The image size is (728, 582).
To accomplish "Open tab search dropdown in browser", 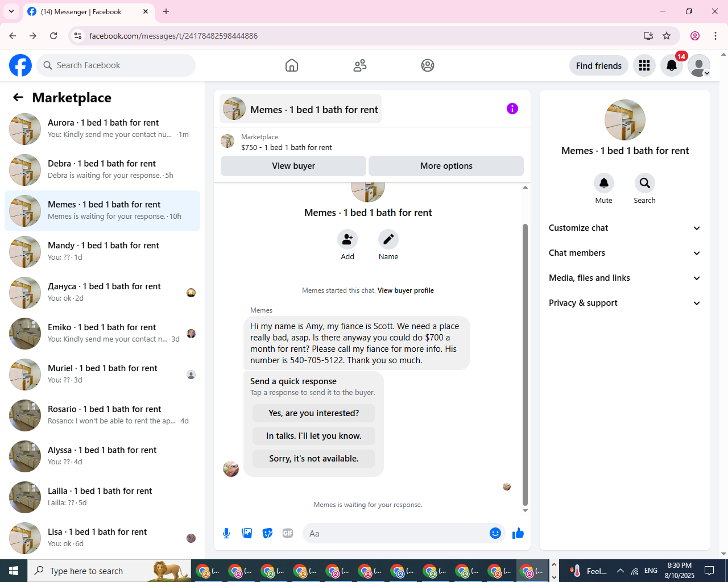I will pos(11,11).
